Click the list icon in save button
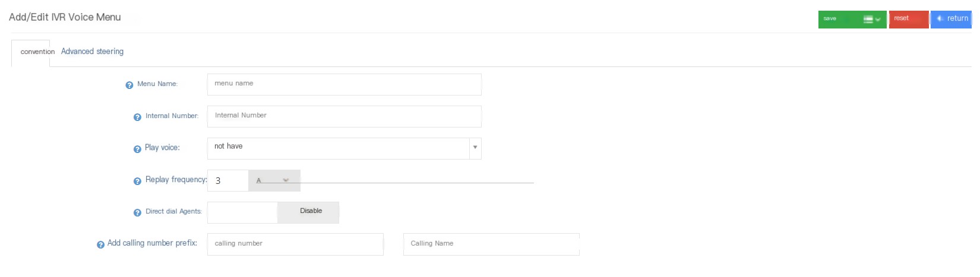This screenshot has height=277, width=980. point(868,20)
